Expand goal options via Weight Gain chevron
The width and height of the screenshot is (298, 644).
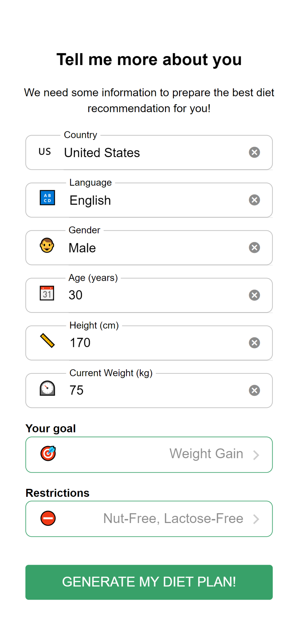pos(256,455)
